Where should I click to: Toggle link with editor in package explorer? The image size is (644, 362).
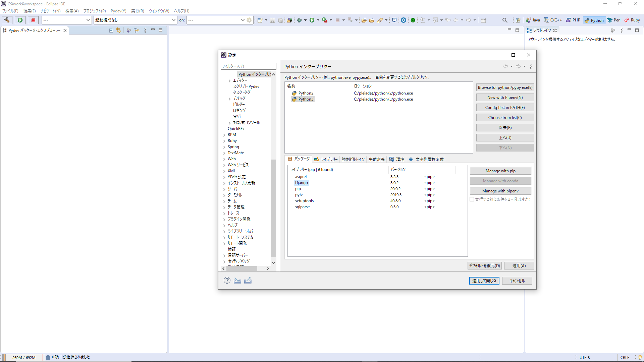(x=118, y=30)
